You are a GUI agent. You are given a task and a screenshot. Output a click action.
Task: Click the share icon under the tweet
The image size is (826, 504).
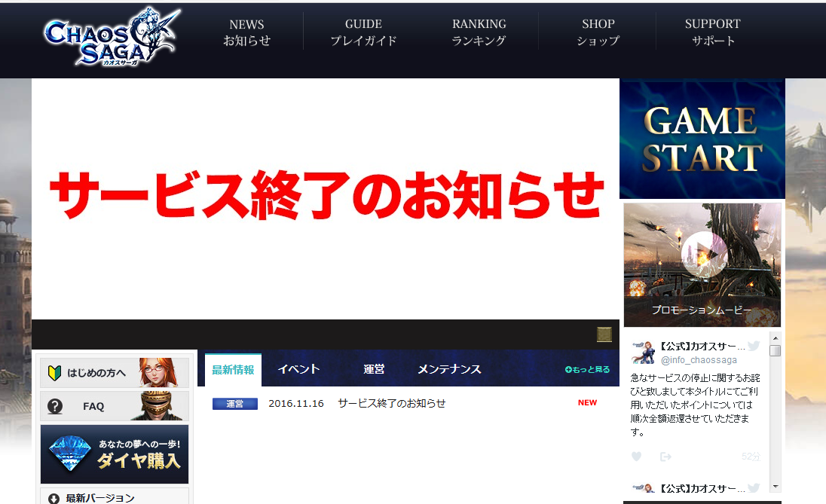click(665, 457)
